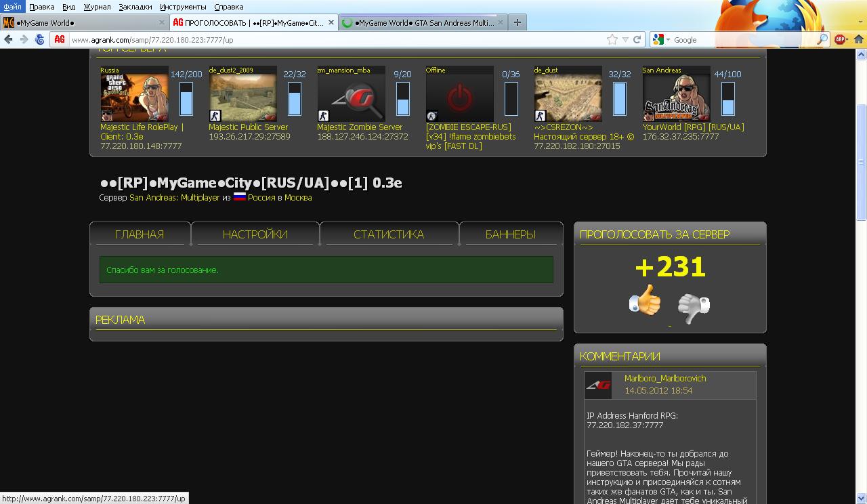Viewport: 867px width, 504px height.
Task: Open YourWorld [RPG] [RUS/UA] link
Action: click(693, 127)
